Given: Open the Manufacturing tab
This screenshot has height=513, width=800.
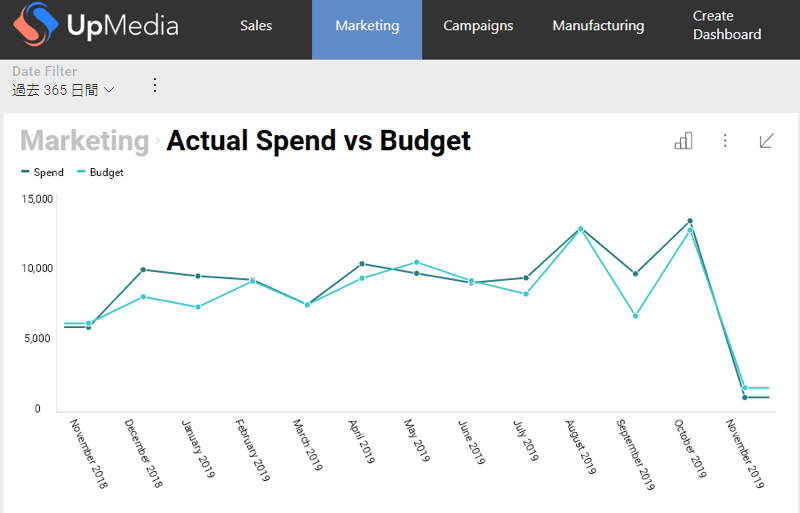Looking at the screenshot, I should 598,26.
